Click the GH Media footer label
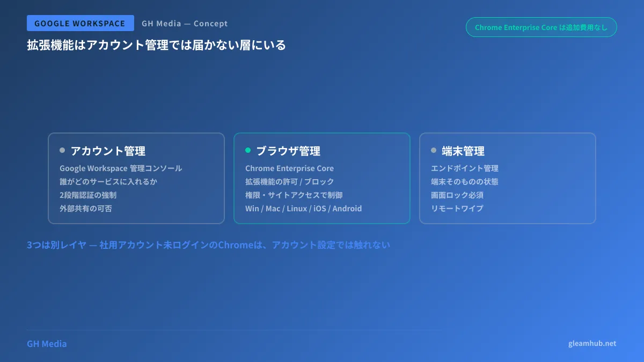This screenshot has height=362, width=644. [x=47, y=344]
